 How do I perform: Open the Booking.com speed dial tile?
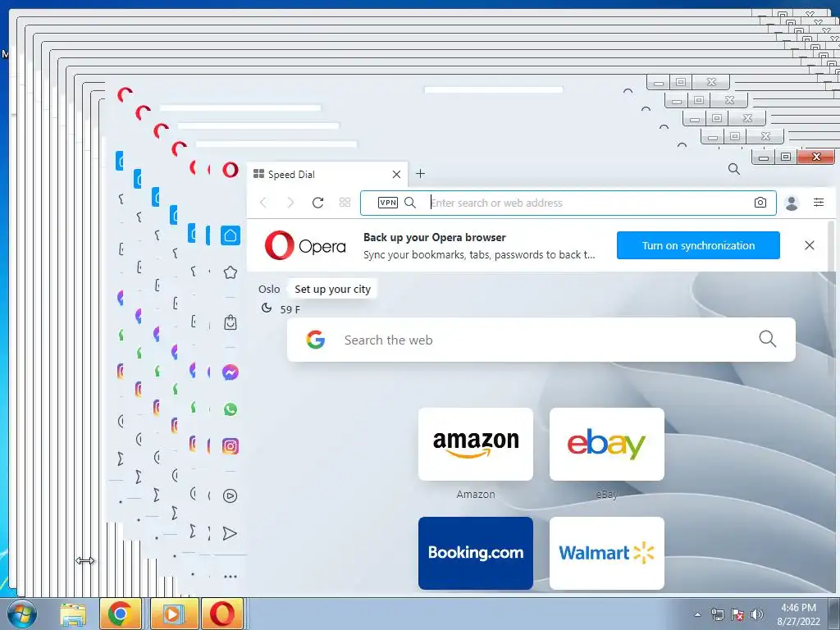pos(476,553)
